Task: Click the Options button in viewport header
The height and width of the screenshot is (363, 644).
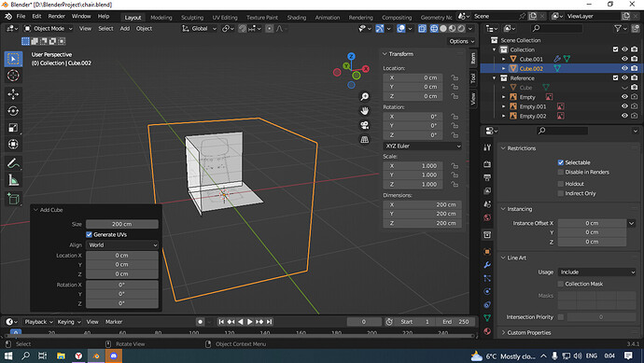Action: pos(462,41)
